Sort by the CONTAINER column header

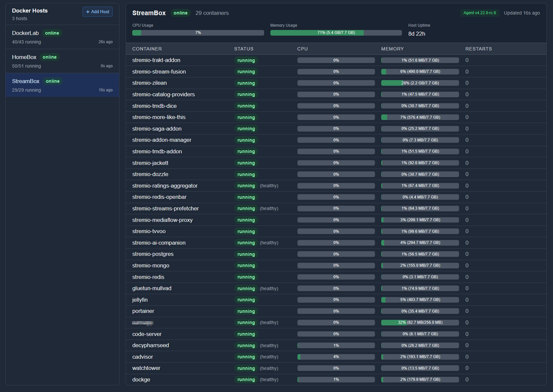[x=147, y=49]
